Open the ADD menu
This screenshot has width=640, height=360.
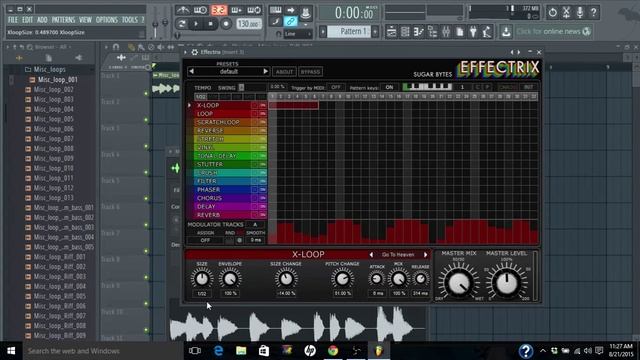pos(42,20)
